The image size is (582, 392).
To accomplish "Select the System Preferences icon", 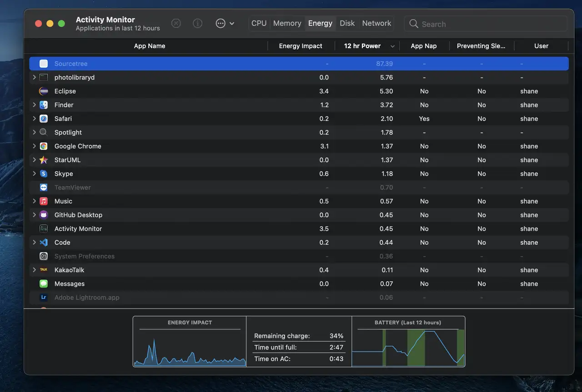I will pyautogui.click(x=44, y=256).
